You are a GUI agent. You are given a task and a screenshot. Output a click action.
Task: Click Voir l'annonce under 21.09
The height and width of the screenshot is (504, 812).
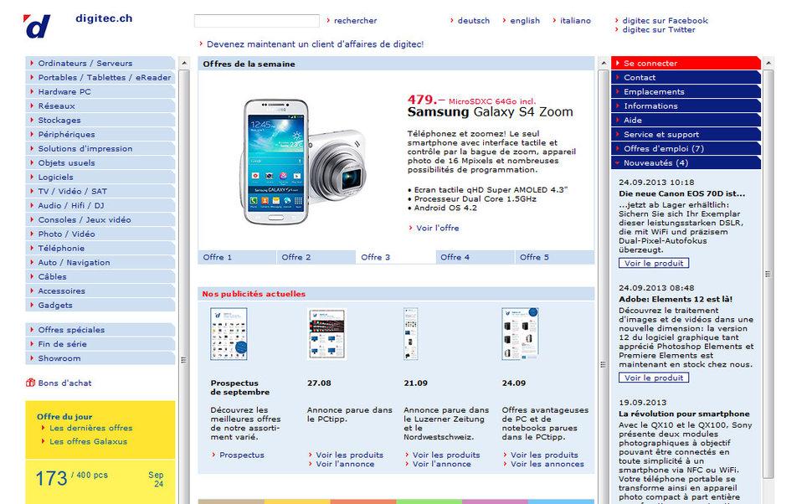442,464
